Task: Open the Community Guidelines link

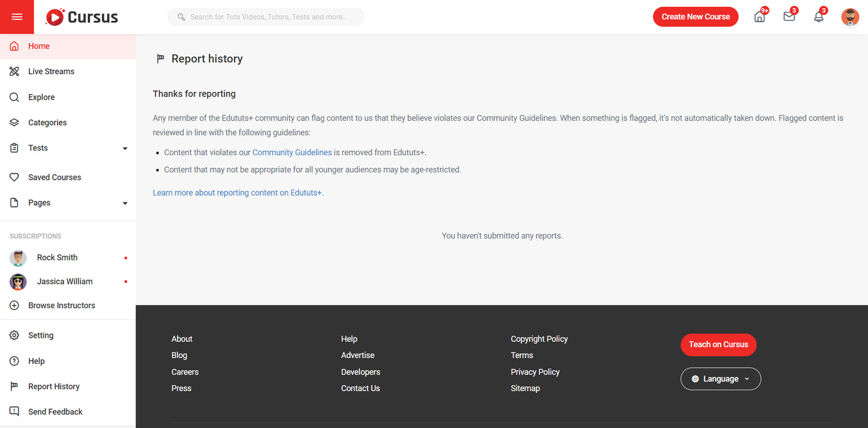Action: (x=292, y=153)
